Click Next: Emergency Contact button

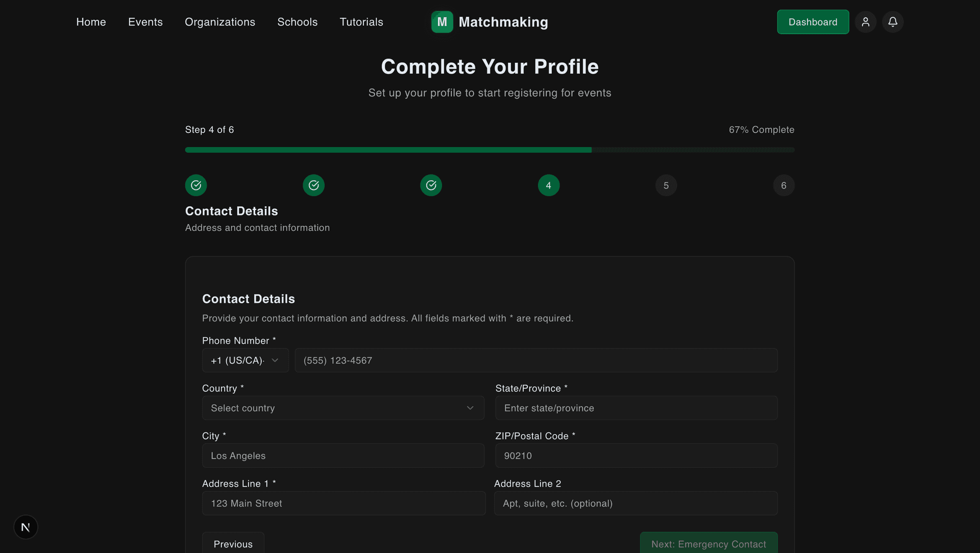pyautogui.click(x=709, y=543)
